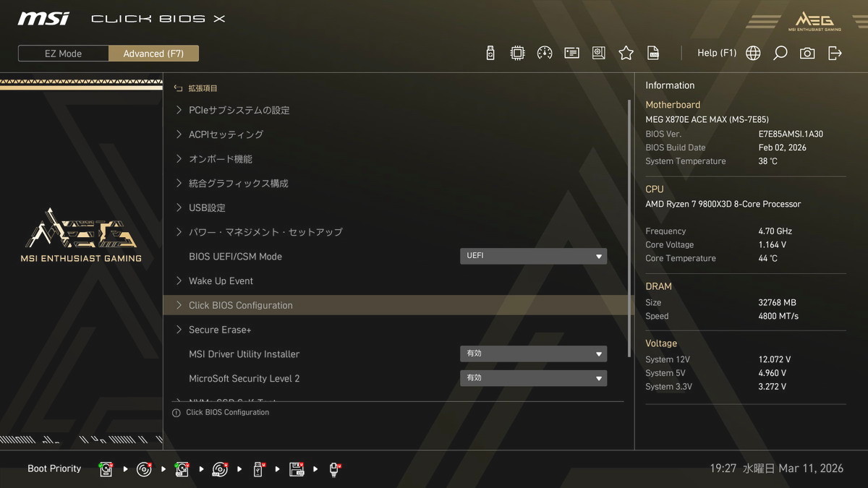Click the Help (F1) button
868x488 pixels.
point(716,53)
